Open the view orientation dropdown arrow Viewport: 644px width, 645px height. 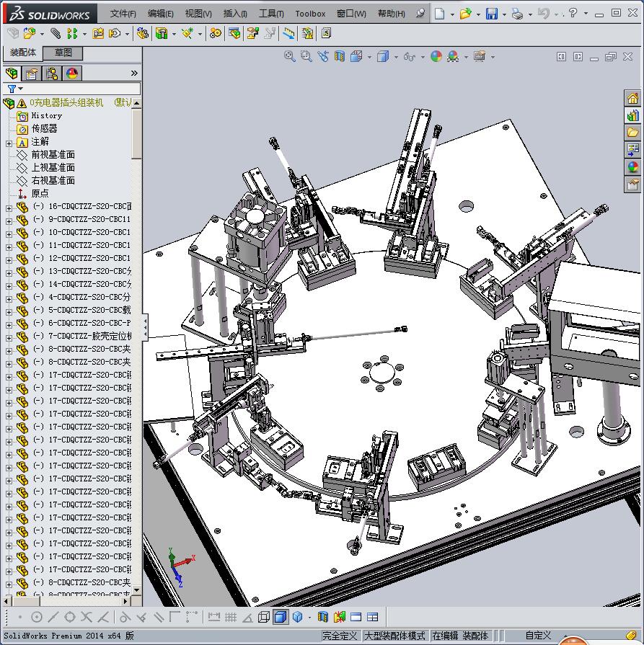click(x=369, y=57)
